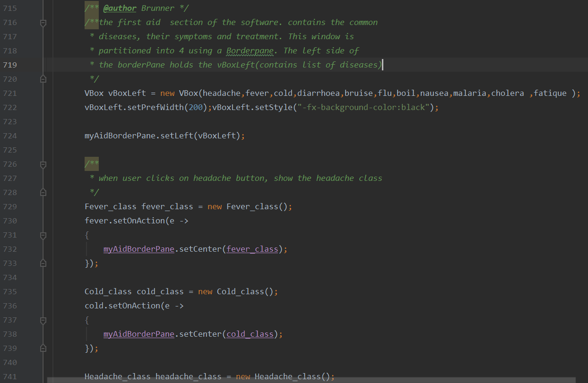Click the fold end marker at line 728

43,192
